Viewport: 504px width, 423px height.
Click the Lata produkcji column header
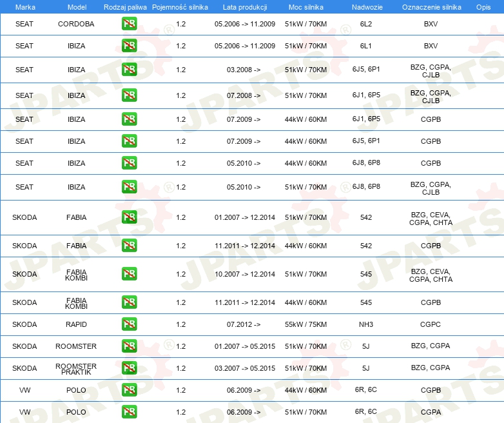245,7
